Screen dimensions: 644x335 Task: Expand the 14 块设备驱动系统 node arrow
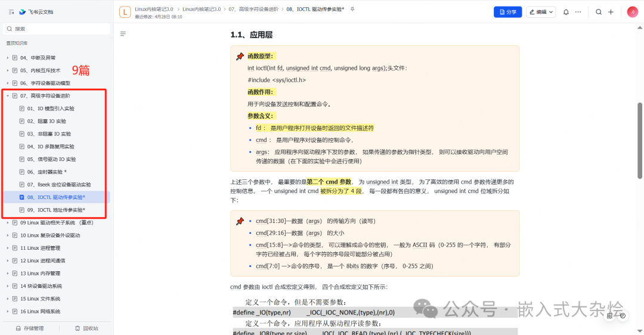(x=7, y=286)
